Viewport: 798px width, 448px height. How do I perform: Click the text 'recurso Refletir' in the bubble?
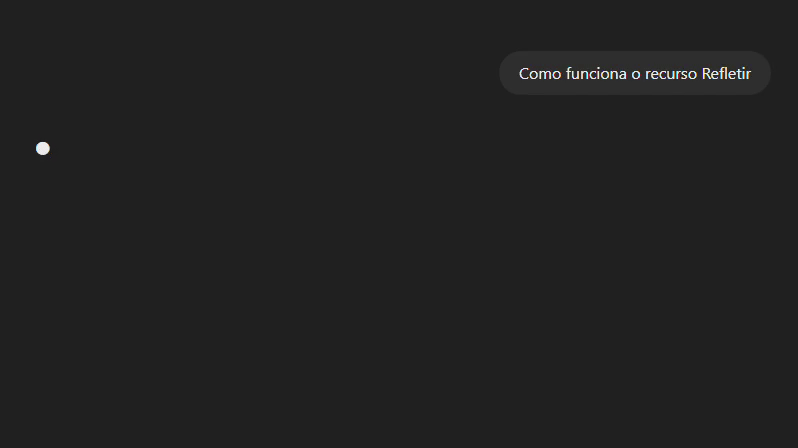(x=698, y=73)
